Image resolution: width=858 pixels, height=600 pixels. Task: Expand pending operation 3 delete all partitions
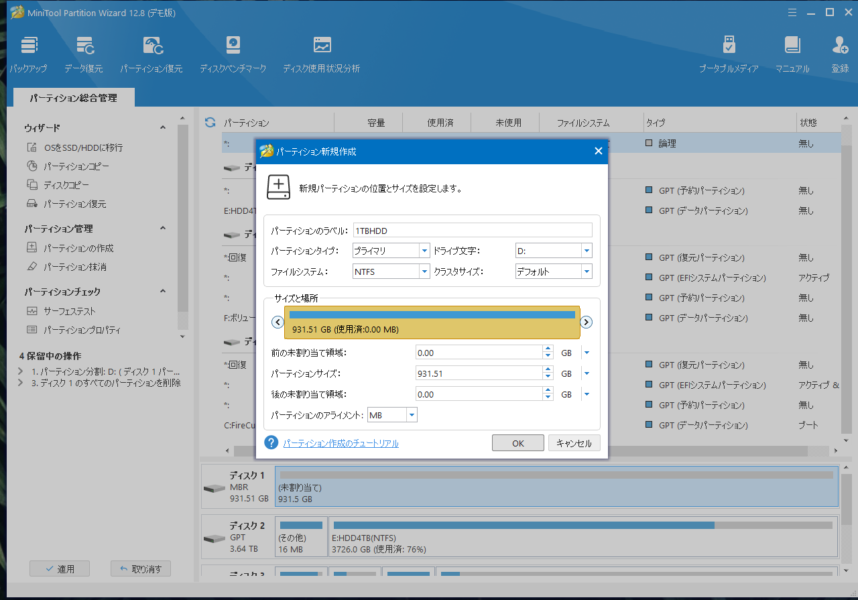point(21,382)
